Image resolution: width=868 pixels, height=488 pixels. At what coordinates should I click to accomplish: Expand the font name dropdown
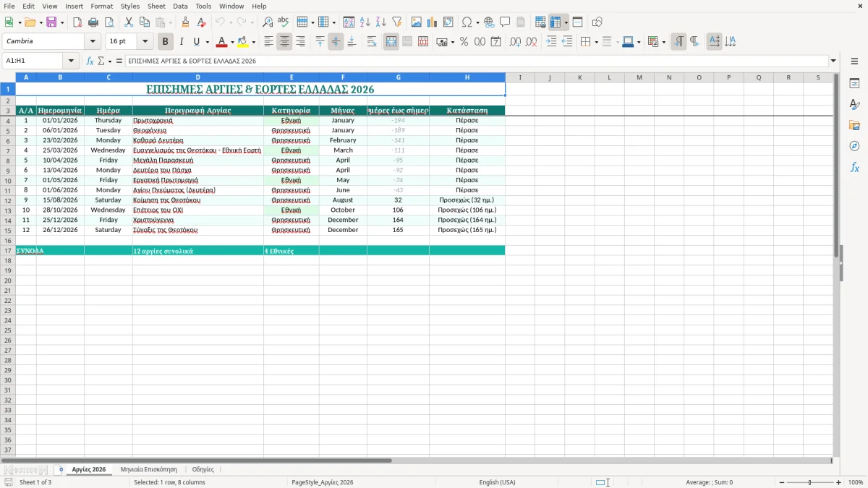point(92,42)
